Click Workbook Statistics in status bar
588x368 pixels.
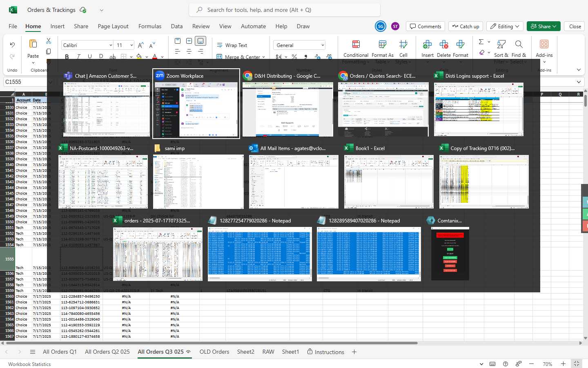29,364
